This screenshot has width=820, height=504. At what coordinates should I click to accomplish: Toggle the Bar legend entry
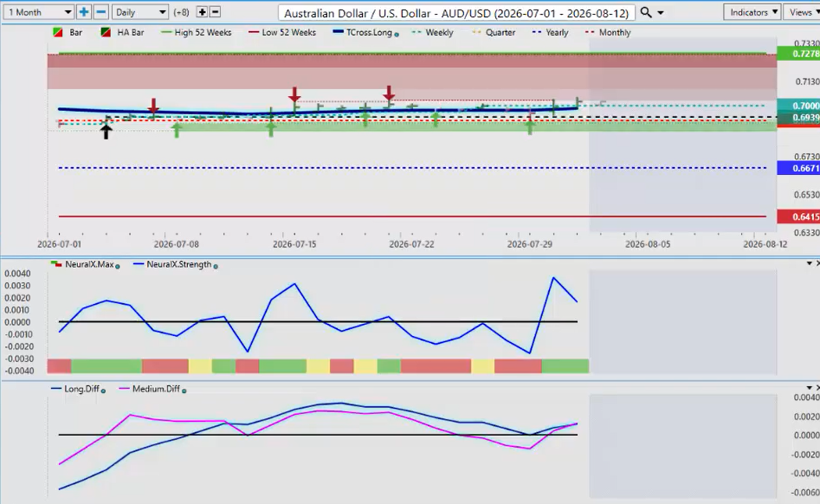pyautogui.click(x=68, y=32)
